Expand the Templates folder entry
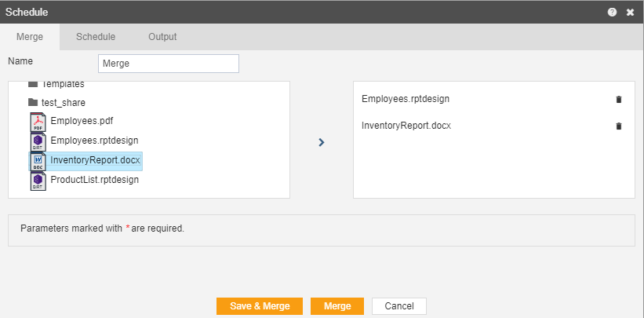Image resolution: width=644 pixels, height=318 pixels. click(x=63, y=84)
